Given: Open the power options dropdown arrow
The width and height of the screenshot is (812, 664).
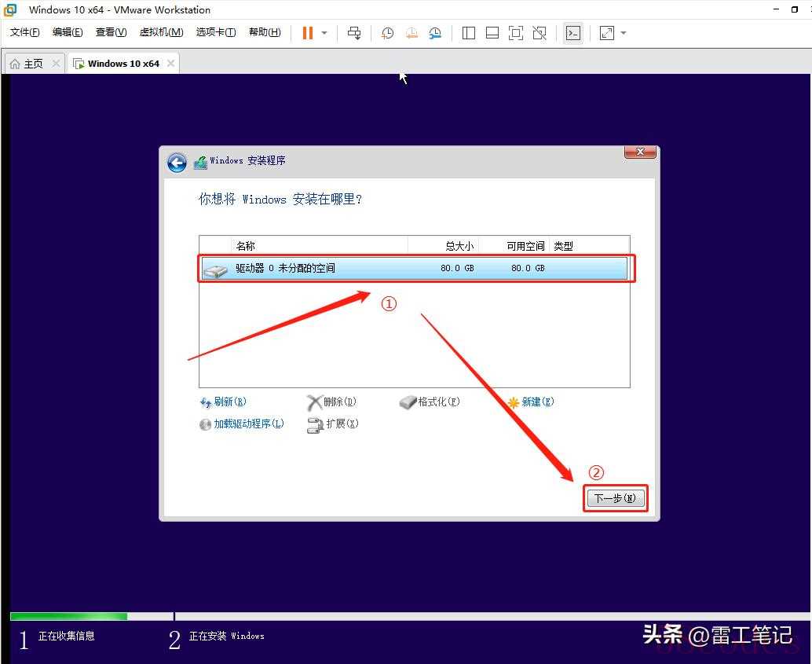Looking at the screenshot, I should coord(323,33).
